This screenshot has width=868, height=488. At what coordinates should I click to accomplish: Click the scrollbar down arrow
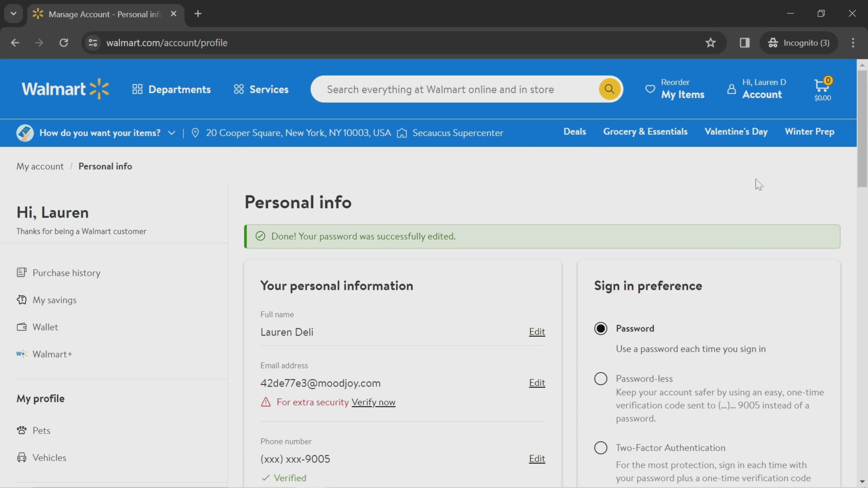tap(862, 482)
